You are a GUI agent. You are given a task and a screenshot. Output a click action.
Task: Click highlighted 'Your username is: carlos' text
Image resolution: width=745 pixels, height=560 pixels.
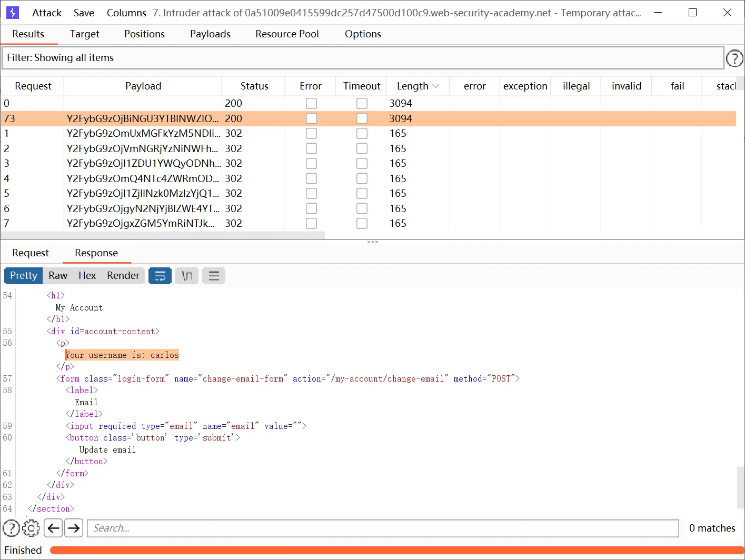coord(122,355)
